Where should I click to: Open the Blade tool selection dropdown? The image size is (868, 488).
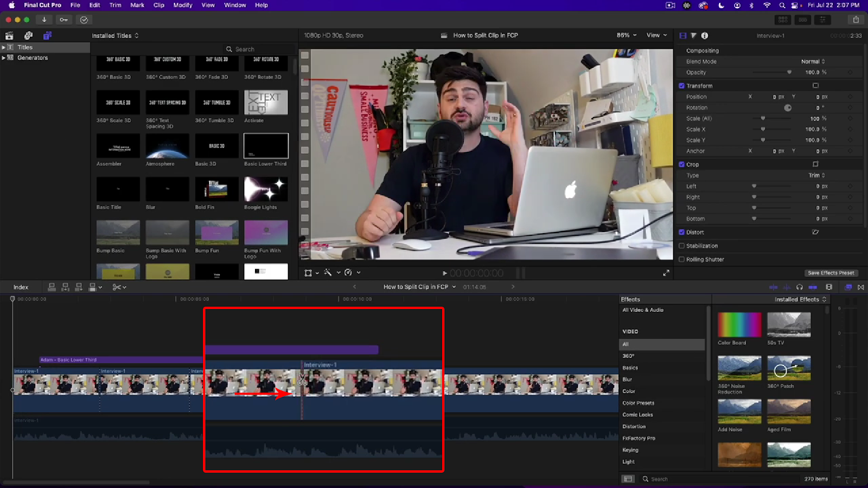point(119,287)
